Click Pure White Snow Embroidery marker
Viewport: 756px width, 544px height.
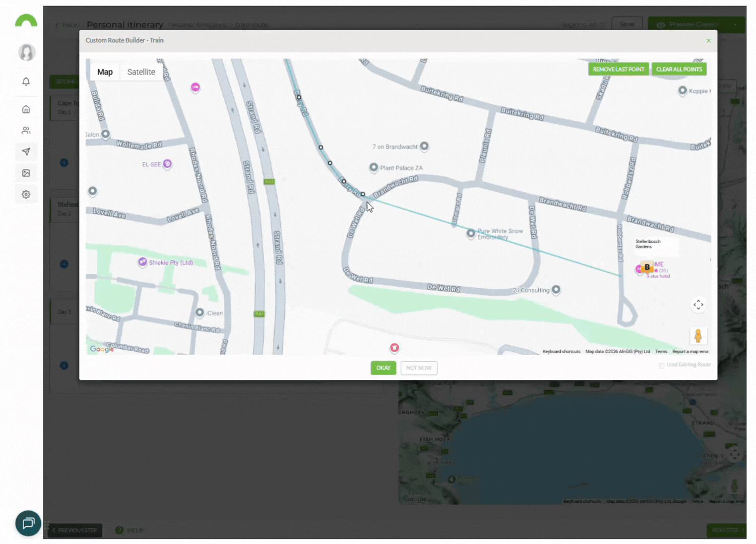coord(471,233)
